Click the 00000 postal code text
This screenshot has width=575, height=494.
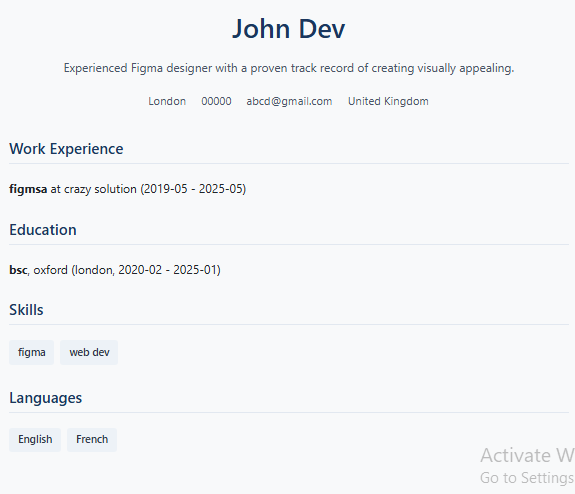216,101
